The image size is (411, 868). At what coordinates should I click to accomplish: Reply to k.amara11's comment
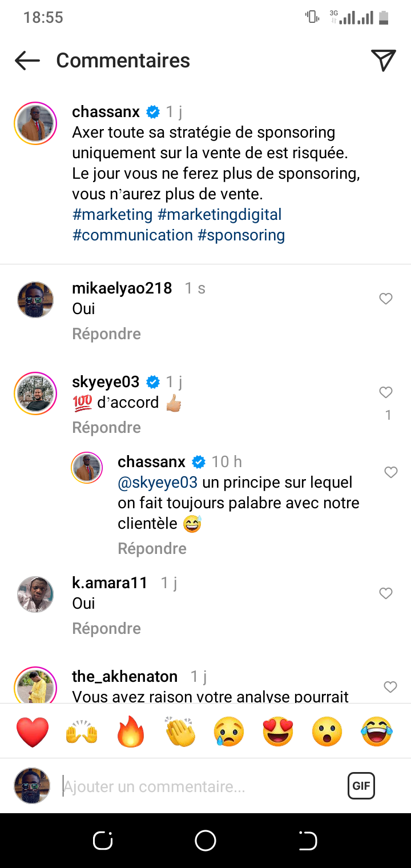[x=106, y=628]
